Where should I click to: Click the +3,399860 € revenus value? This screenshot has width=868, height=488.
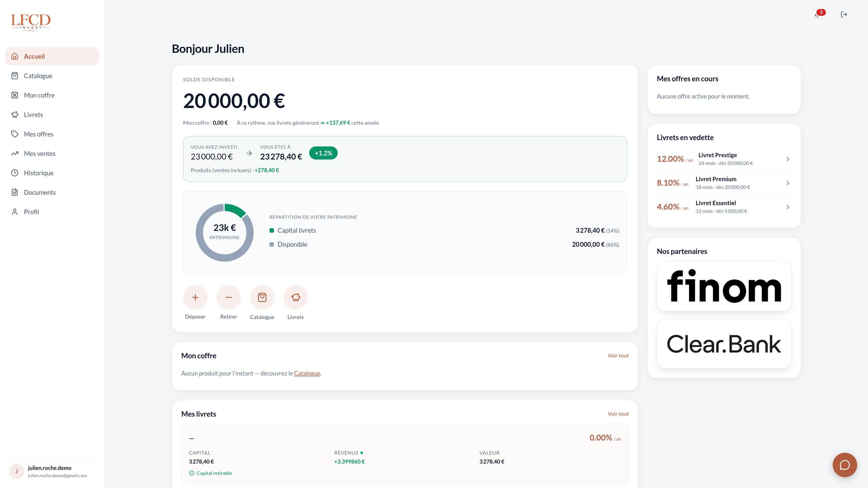pos(349,462)
